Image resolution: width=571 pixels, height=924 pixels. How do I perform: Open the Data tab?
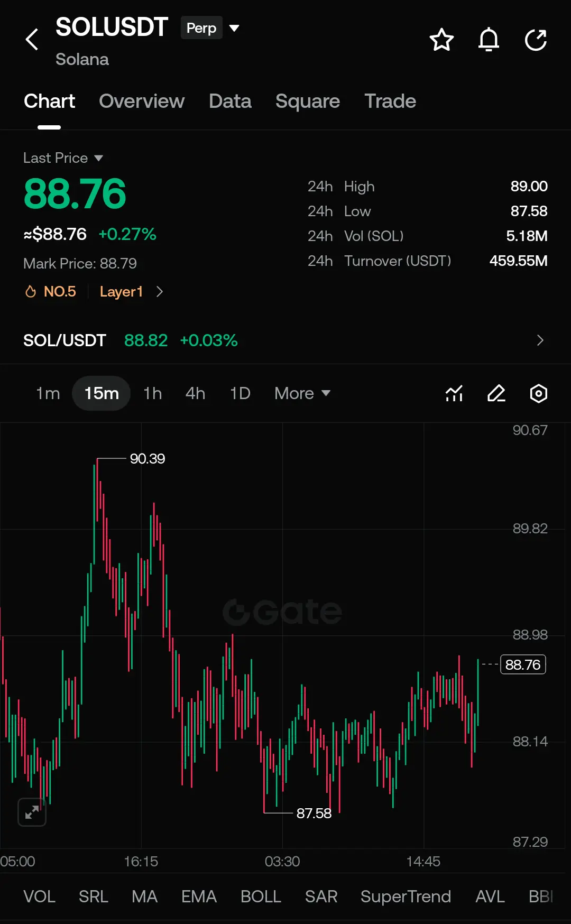pyautogui.click(x=230, y=101)
